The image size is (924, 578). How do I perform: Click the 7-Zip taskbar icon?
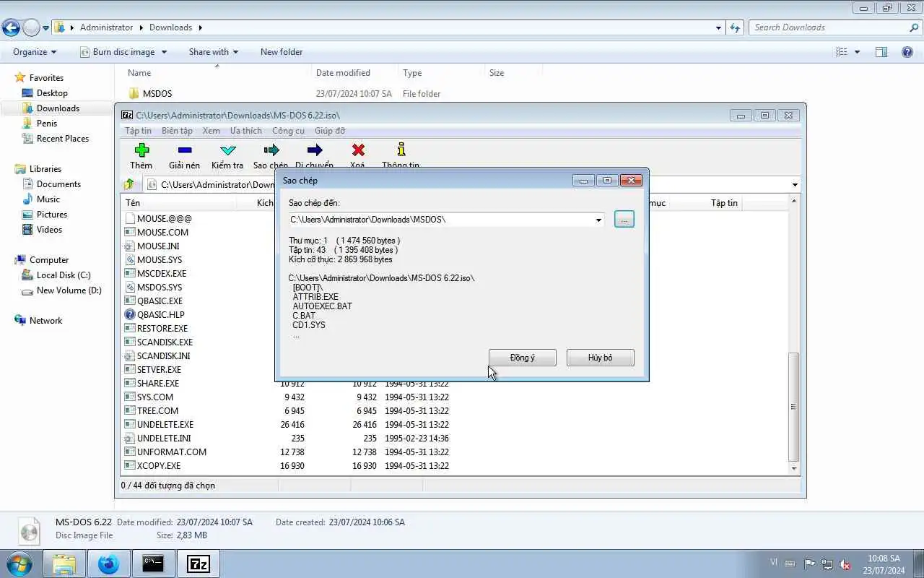point(199,564)
